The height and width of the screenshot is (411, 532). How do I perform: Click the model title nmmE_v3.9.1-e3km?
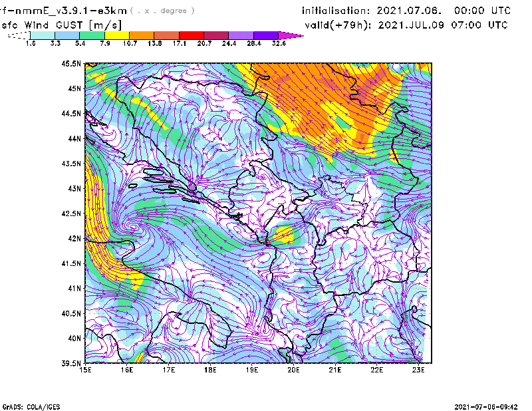pyautogui.click(x=70, y=11)
